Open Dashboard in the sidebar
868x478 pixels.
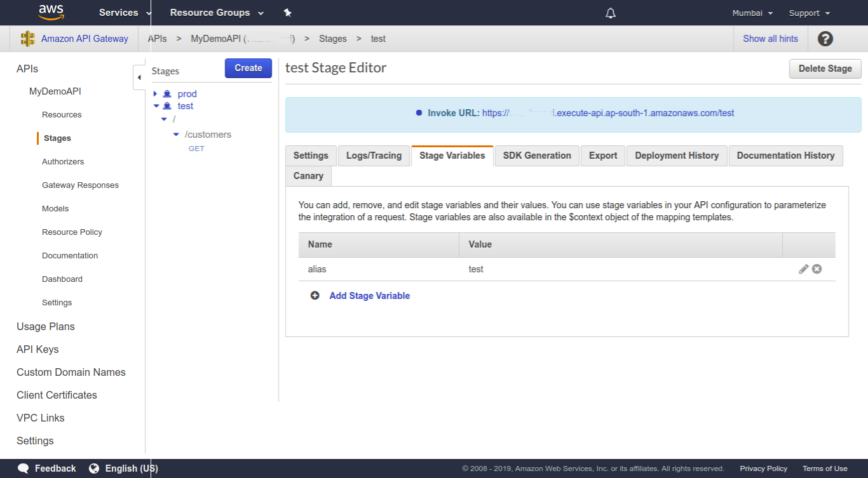pyautogui.click(x=62, y=279)
